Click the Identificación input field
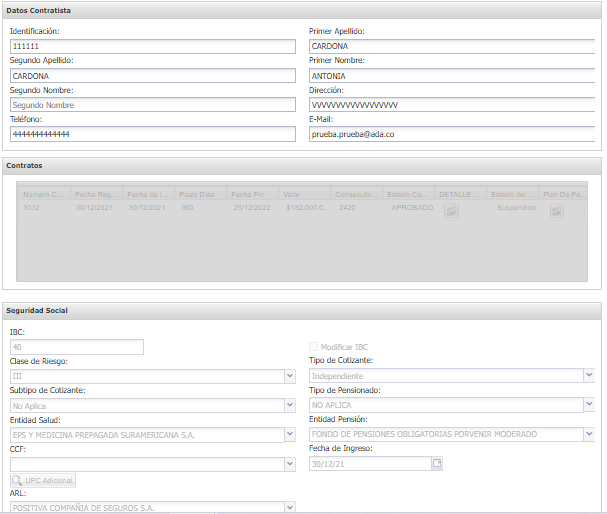 point(152,46)
